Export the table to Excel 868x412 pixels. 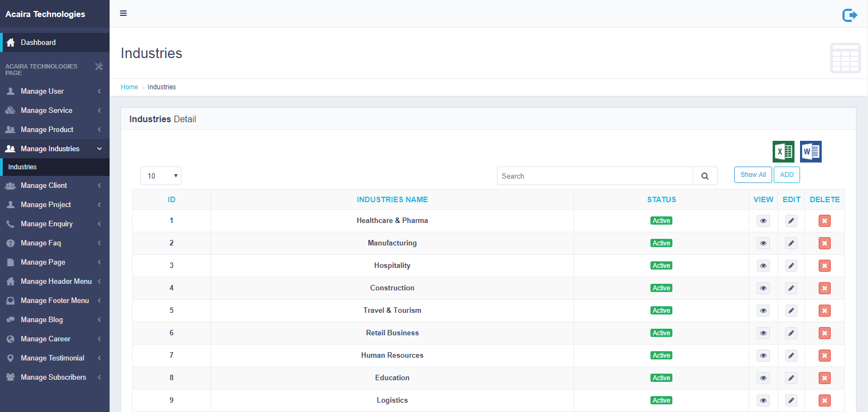click(783, 152)
